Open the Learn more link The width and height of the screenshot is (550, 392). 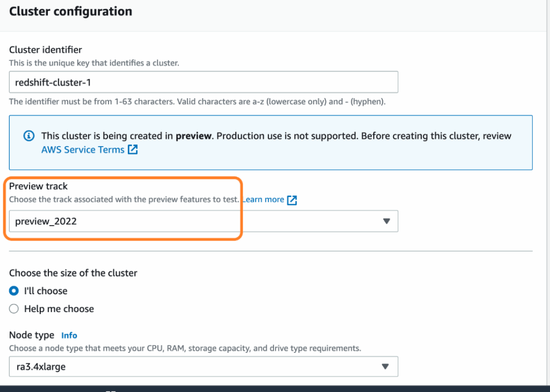pyautogui.click(x=263, y=200)
